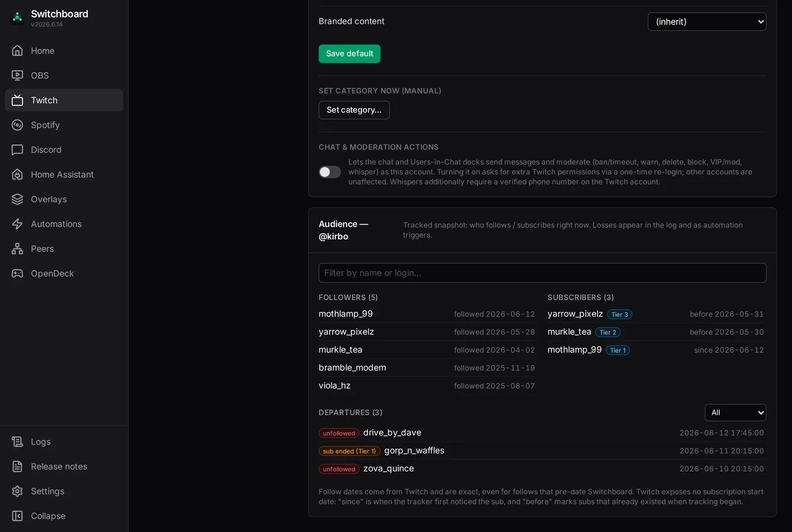Click the Discord chat bubble icon
Image resolution: width=792 pixels, height=532 pixels.
pos(17,149)
